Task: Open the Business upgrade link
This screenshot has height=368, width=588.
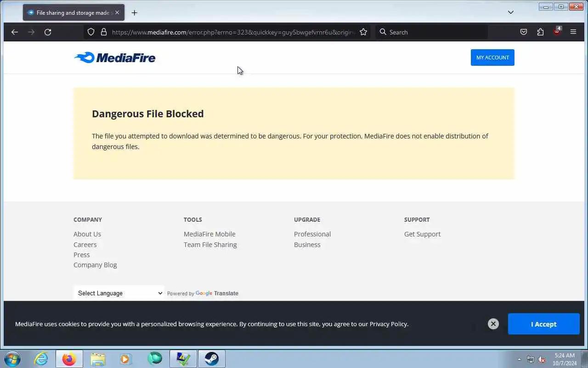Action: 307,245
